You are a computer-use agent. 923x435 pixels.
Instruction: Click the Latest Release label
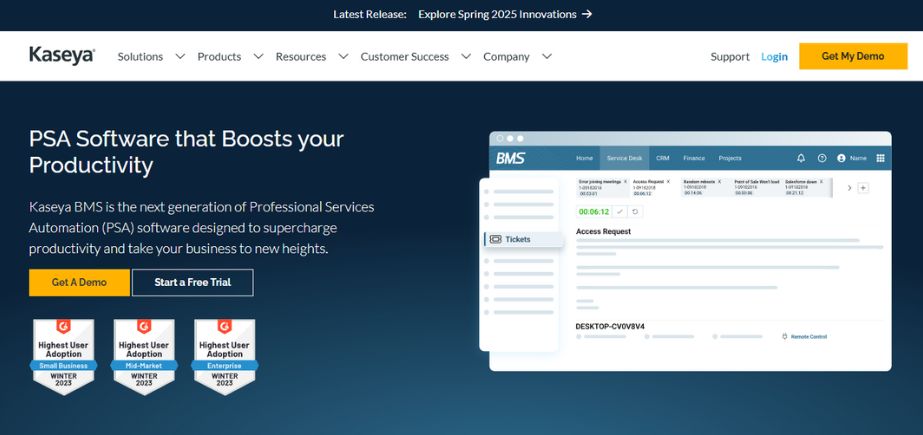tap(370, 14)
